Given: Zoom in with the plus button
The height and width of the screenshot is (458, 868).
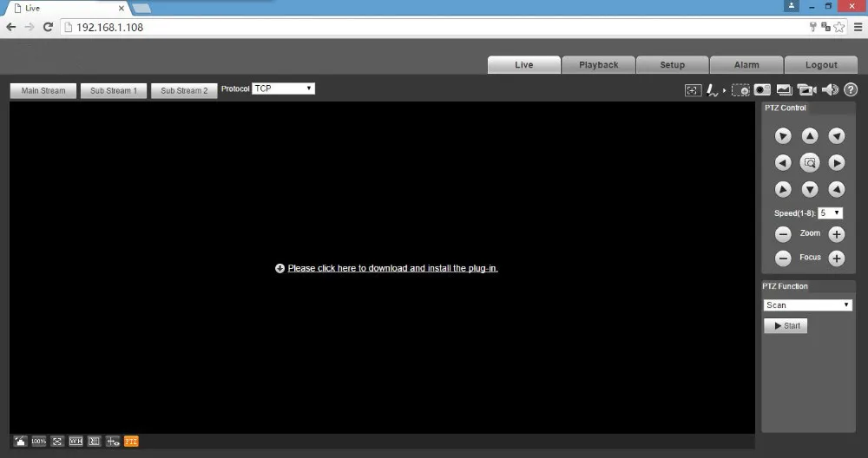Looking at the screenshot, I should click(x=837, y=234).
